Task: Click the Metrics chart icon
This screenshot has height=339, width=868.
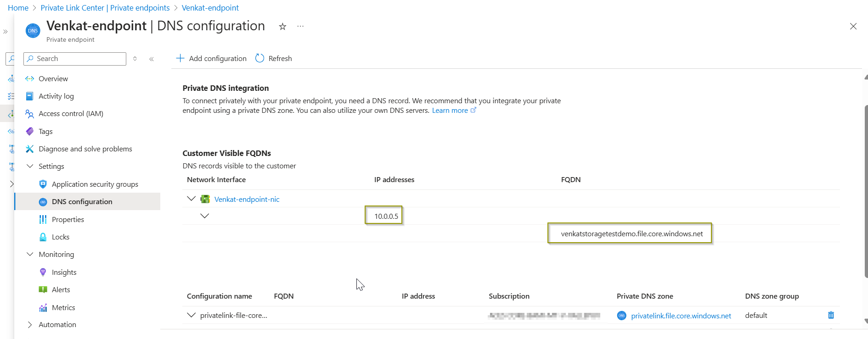Action: (43, 307)
